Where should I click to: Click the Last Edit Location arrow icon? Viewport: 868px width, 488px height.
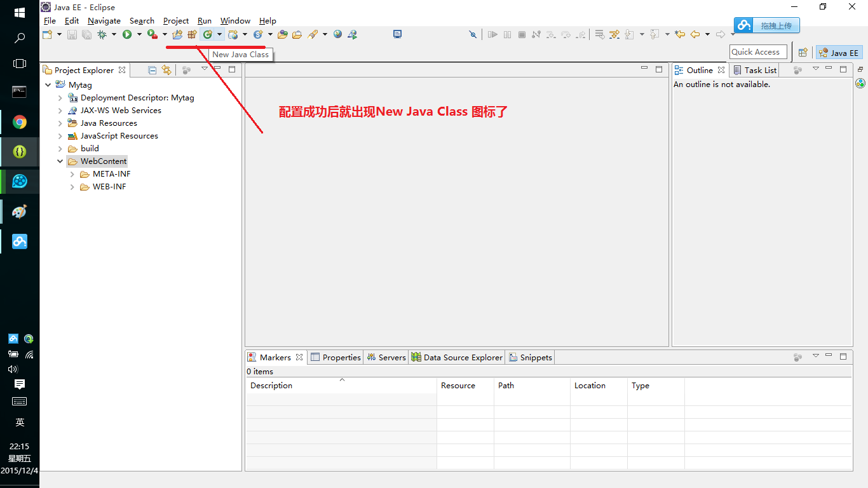[680, 34]
